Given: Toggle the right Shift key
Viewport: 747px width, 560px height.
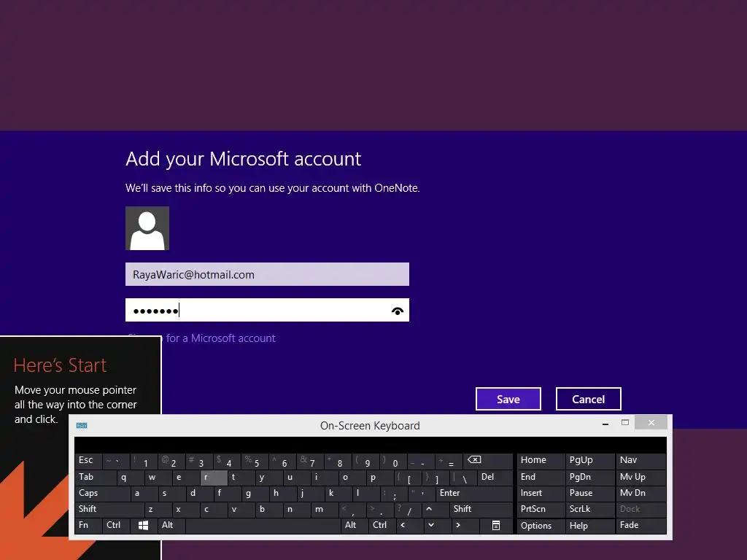Looking at the screenshot, I should 481,510.
